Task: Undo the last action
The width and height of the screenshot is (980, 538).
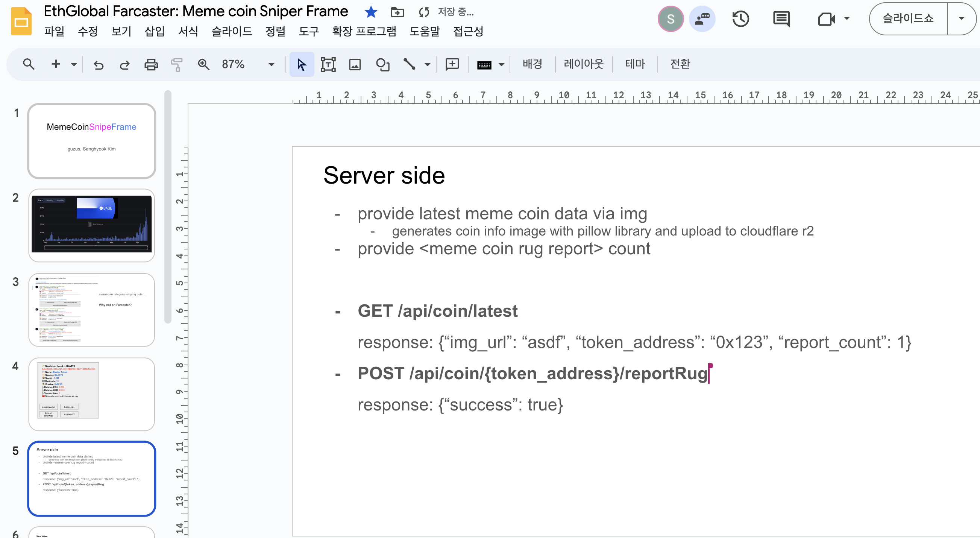Action: [x=99, y=65]
